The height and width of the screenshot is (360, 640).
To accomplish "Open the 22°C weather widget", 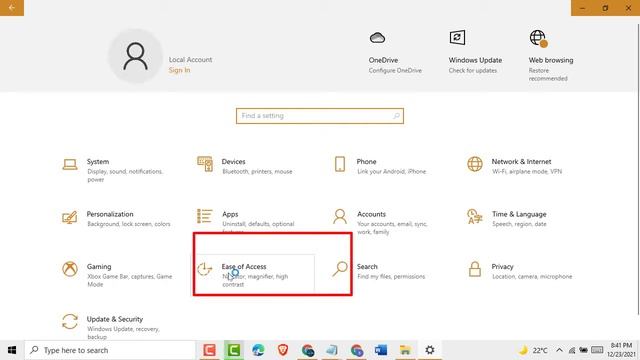I will click(533, 350).
